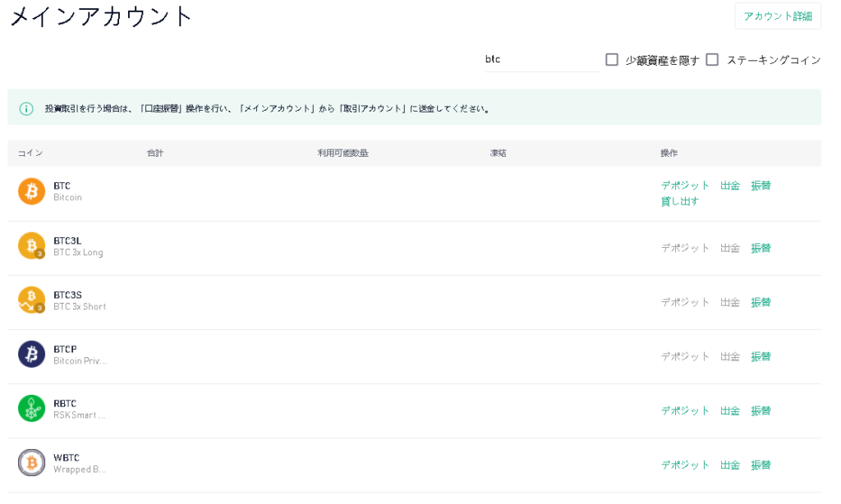Click greyed デポジット in the BTCP row
Screen dimensions: 841x504
click(685, 356)
